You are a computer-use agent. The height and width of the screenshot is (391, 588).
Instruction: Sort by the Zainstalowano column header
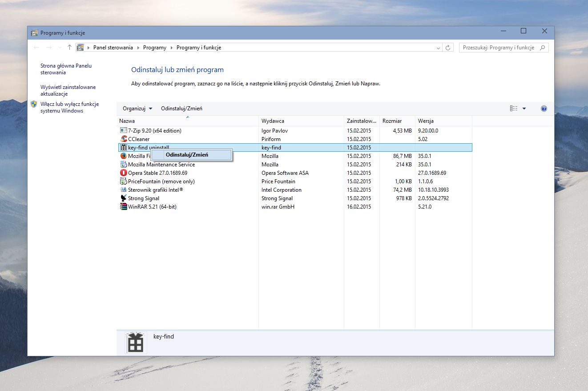coord(362,121)
